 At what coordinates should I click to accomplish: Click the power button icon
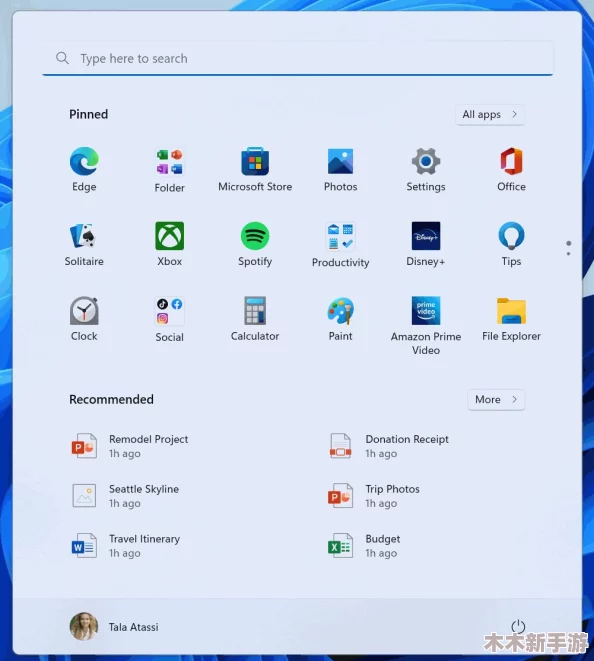click(518, 626)
